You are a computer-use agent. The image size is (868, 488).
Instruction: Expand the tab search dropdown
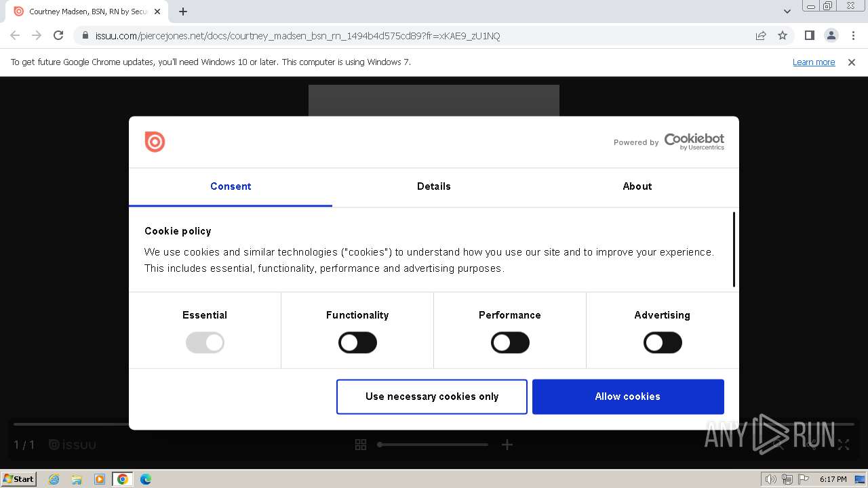point(787,12)
